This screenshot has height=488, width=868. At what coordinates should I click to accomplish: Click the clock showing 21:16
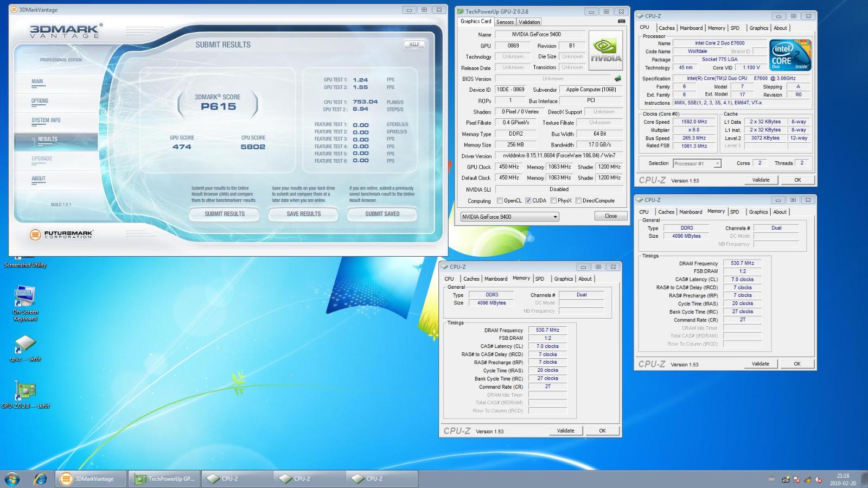click(843, 476)
